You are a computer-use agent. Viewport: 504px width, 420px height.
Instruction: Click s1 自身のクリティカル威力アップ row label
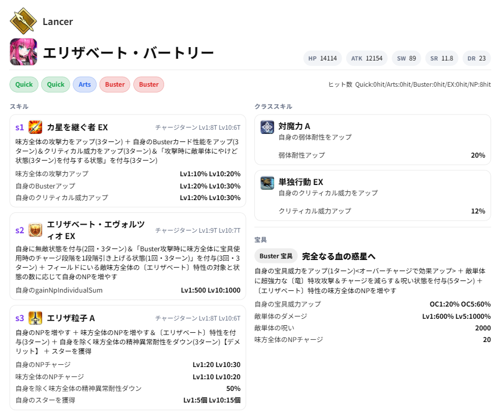[x=62, y=198]
